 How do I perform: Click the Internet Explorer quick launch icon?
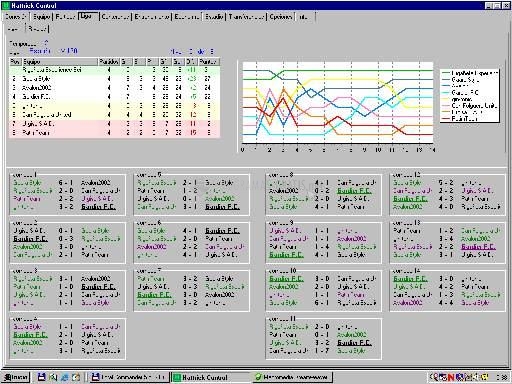point(64,377)
